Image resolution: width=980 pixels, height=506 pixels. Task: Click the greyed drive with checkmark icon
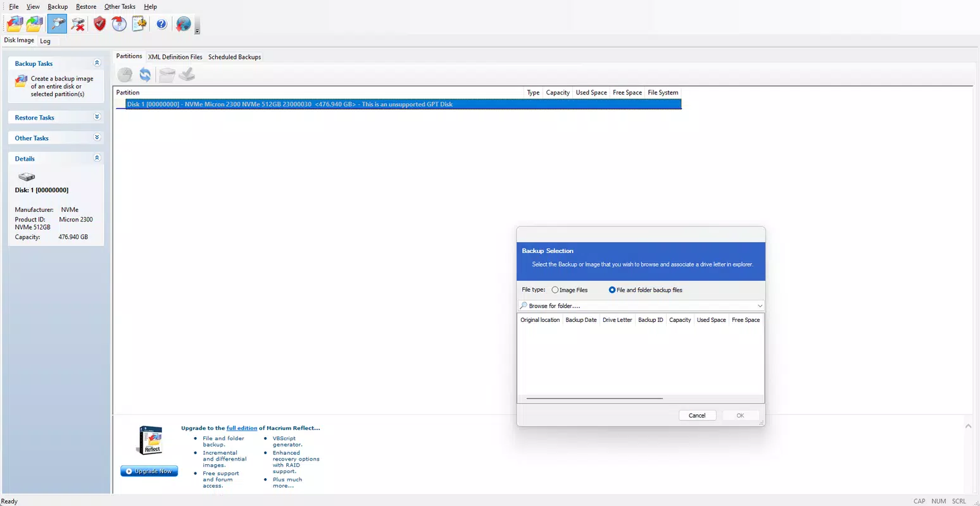[x=187, y=75]
